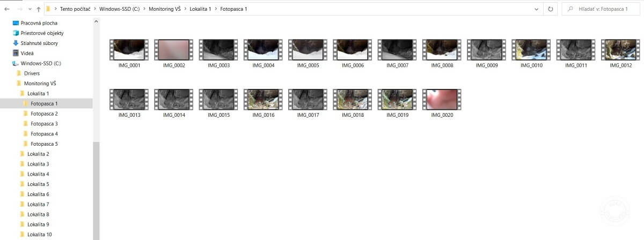Select video file IMG_0011
Image resolution: width=644 pixels, height=240 pixels.
pos(576,54)
